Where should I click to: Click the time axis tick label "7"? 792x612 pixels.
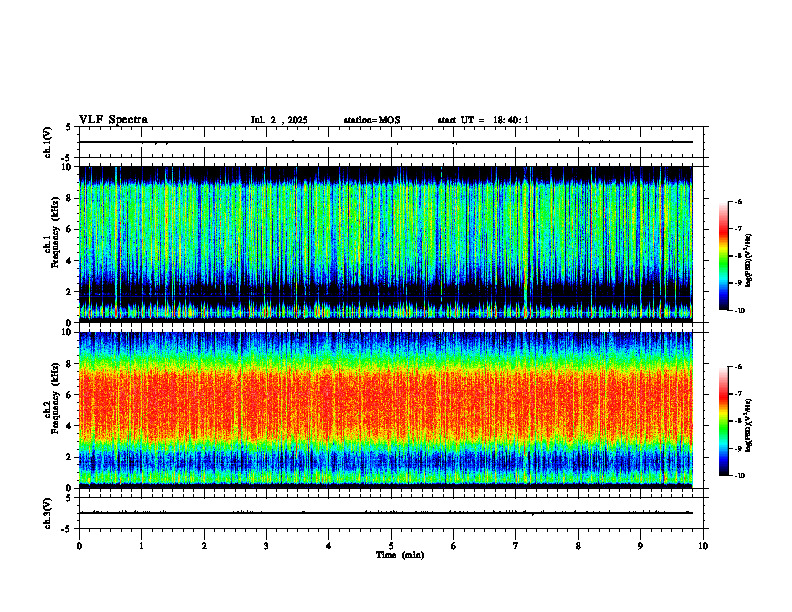pos(516,546)
